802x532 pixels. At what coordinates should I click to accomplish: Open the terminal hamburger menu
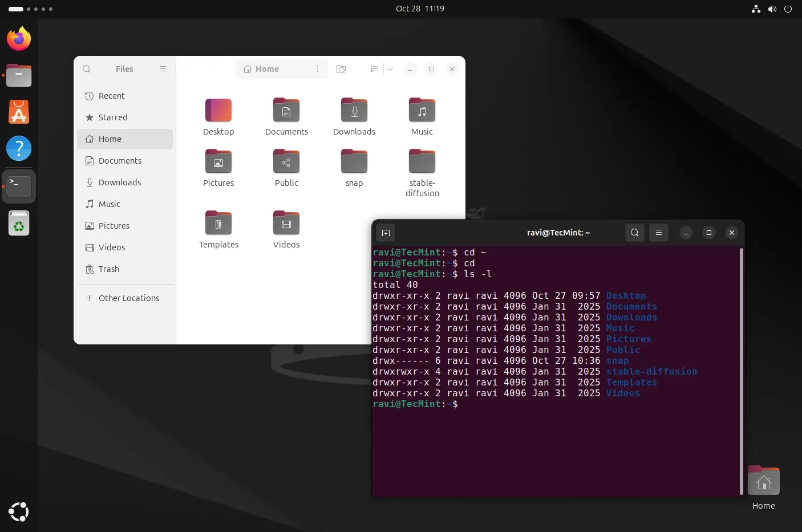[659, 233]
